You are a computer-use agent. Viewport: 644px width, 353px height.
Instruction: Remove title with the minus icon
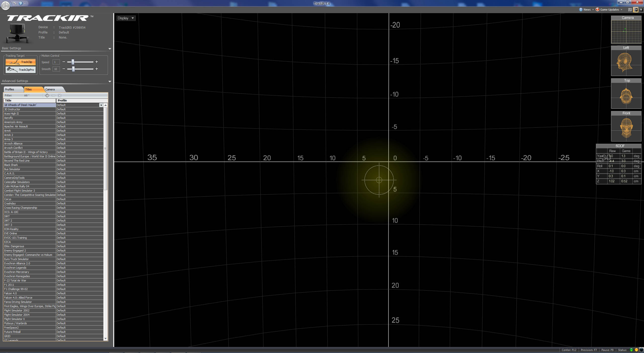click(x=53, y=95)
